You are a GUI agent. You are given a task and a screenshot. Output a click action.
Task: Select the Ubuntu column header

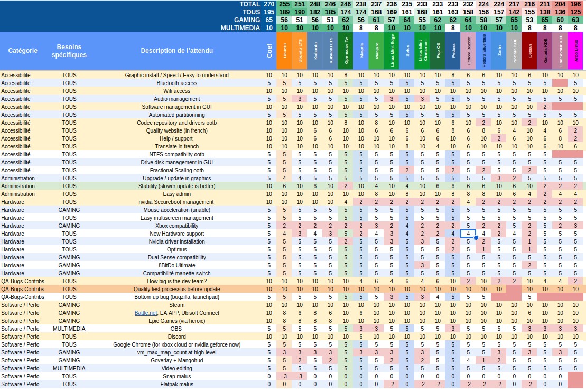pos(284,51)
